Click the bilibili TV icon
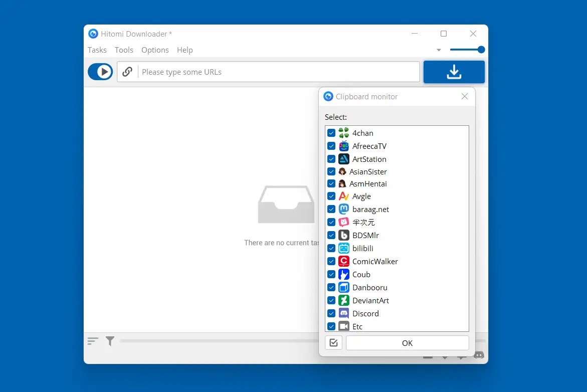Screen dimensions: 587x392 (x=344, y=248)
